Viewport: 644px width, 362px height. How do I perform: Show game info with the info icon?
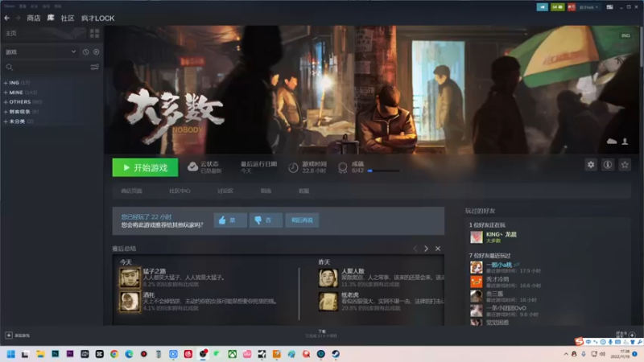coord(608,165)
